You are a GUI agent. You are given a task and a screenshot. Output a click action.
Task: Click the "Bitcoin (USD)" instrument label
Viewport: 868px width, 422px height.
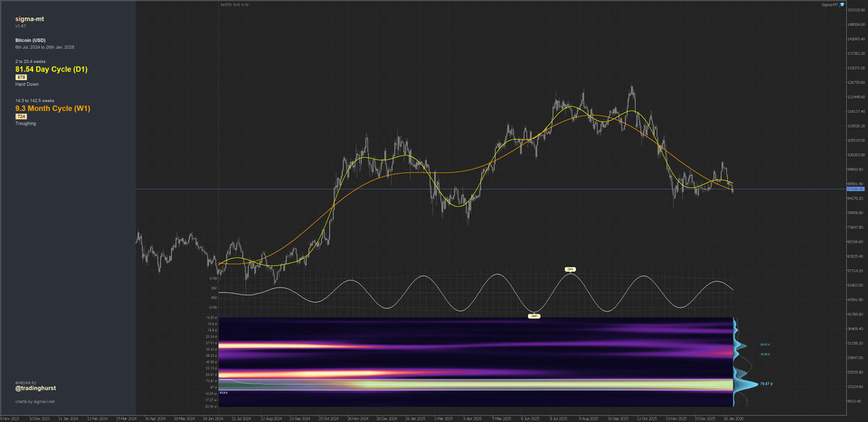pyautogui.click(x=29, y=40)
